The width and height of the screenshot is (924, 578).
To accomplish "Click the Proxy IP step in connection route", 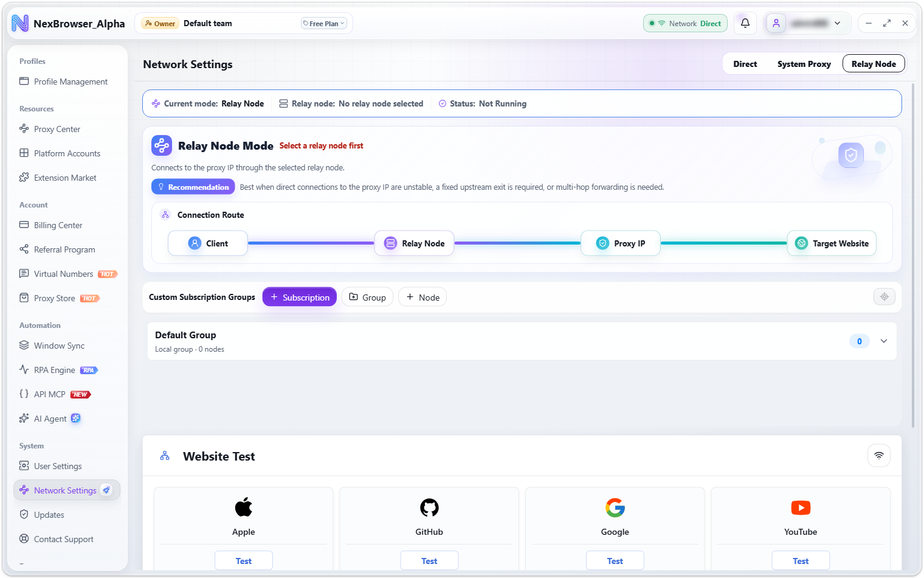I will tap(621, 243).
